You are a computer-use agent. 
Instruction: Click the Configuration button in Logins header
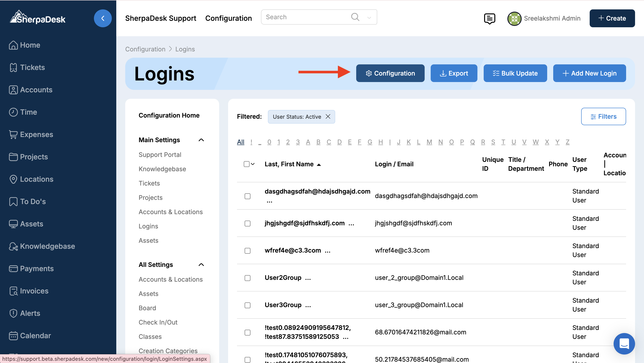[x=390, y=73]
